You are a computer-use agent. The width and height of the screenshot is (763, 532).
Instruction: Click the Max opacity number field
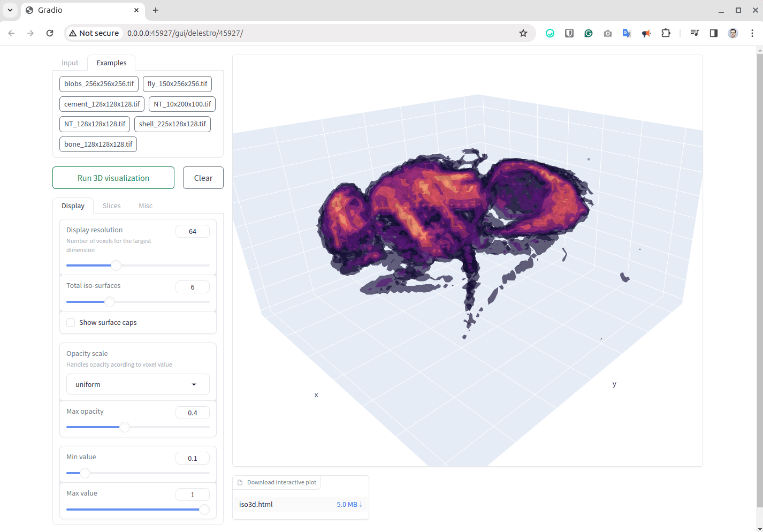tap(193, 413)
